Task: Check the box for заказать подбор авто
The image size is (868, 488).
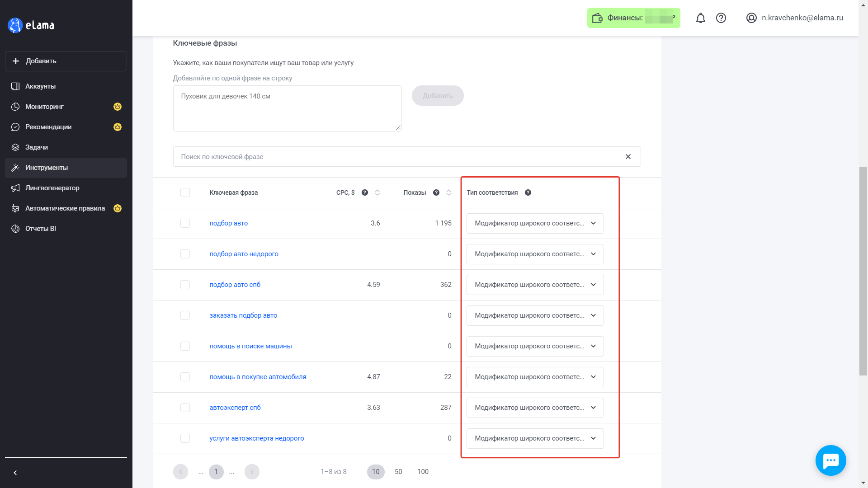Action: pyautogui.click(x=185, y=315)
